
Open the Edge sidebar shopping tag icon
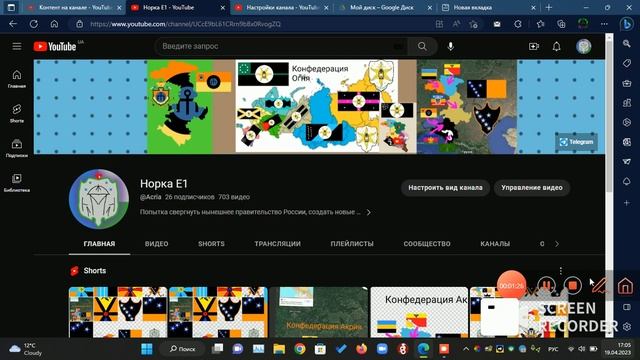point(627,63)
